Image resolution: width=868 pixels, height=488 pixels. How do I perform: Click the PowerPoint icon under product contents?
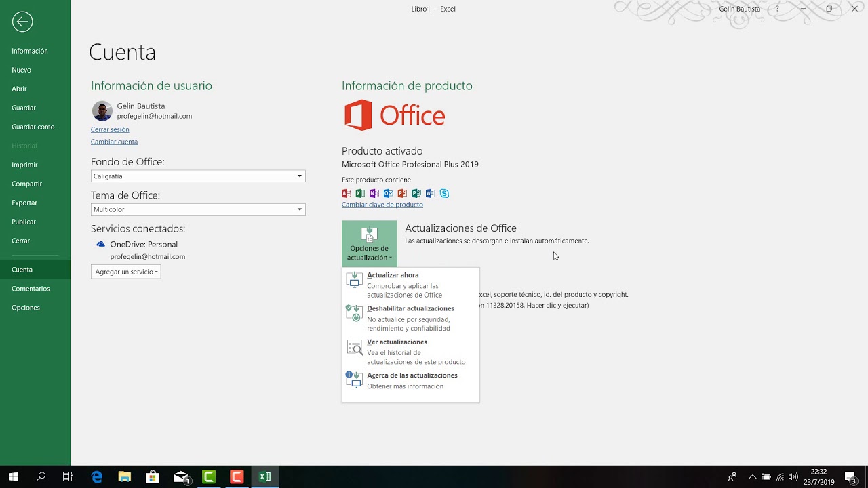[x=402, y=193]
